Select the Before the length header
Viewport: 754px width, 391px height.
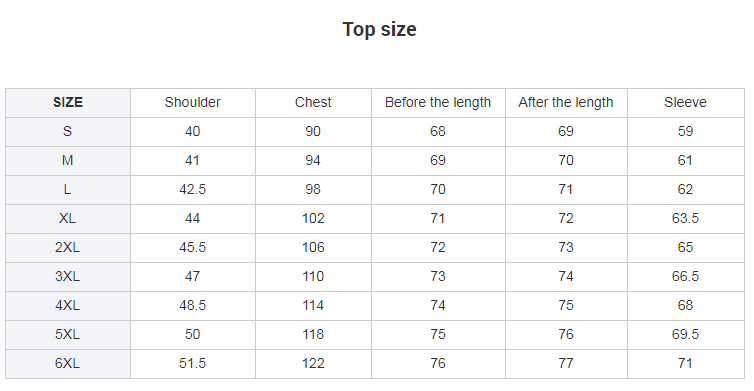tap(438, 102)
